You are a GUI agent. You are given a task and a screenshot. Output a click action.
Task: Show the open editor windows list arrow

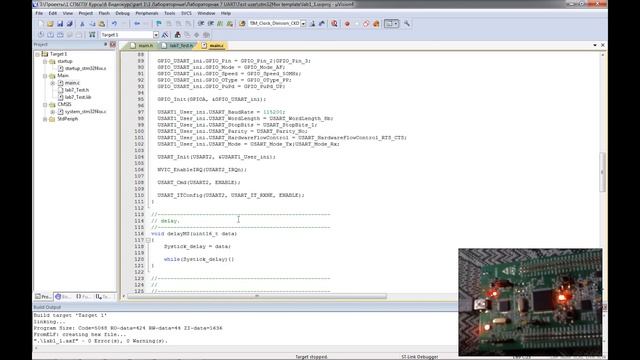(595, 45)
